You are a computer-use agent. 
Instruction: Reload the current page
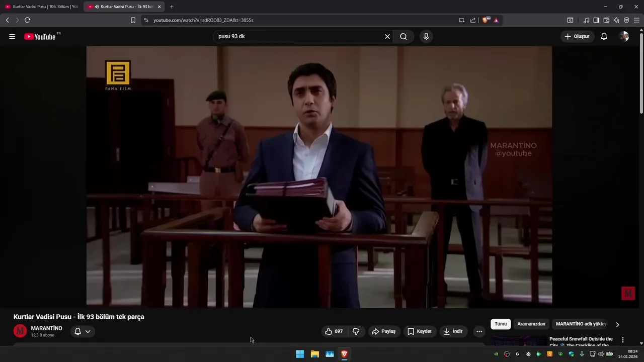point(28,20)
